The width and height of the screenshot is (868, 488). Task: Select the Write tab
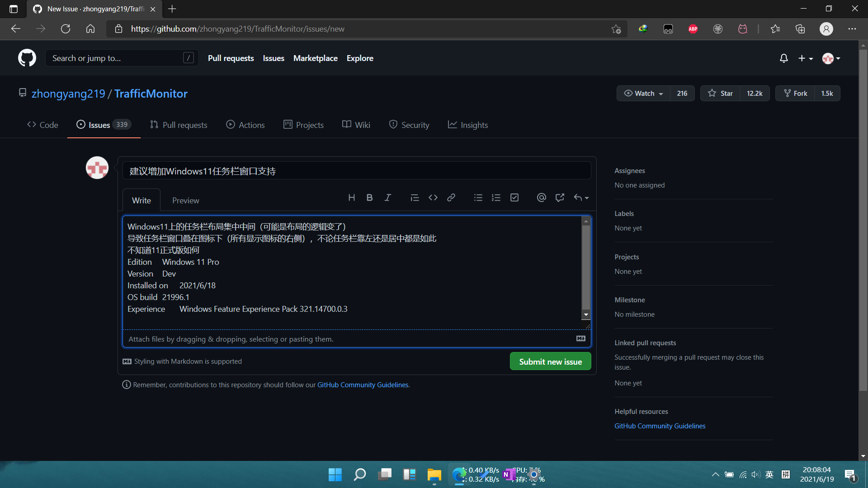[x=142, y=200]
